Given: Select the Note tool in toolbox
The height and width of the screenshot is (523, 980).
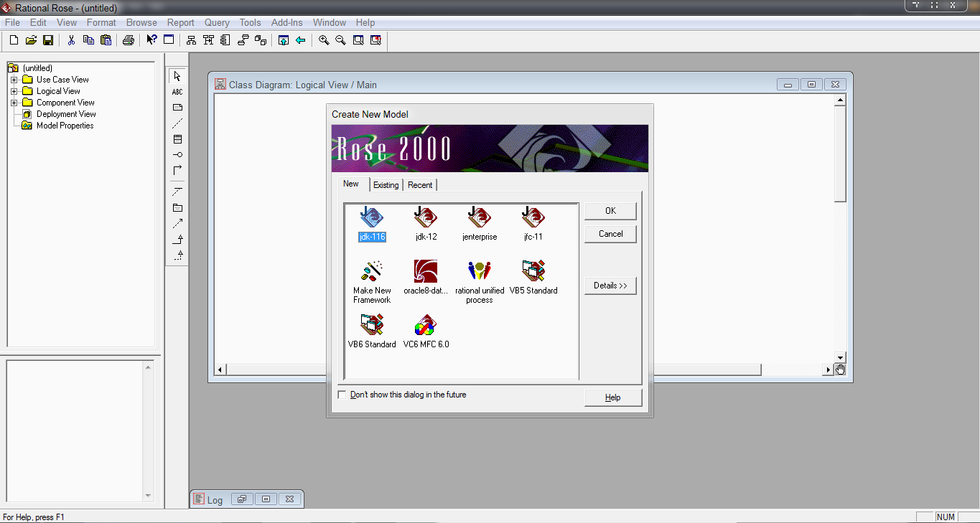Looking at the screenshot, I should [x=177, y=108].
